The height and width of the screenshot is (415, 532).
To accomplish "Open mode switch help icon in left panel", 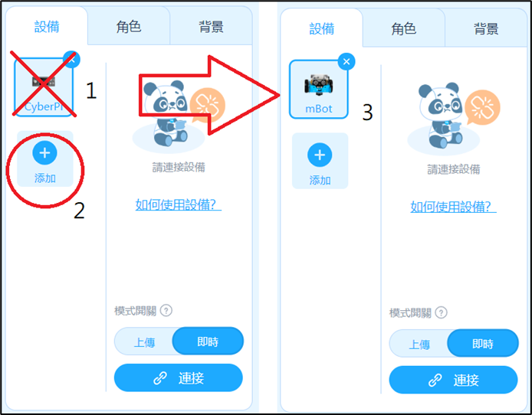I will coord(166,310).
